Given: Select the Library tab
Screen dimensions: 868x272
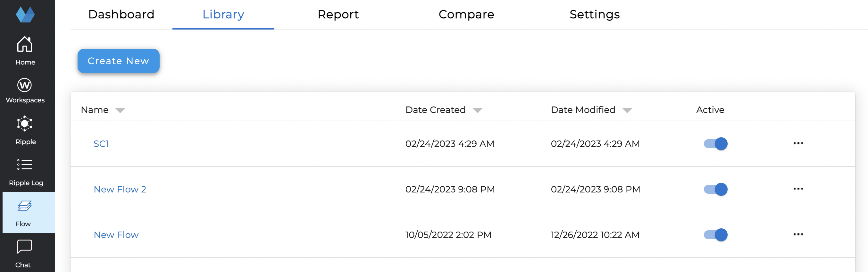Looking at the screenshot, I should click(x=223, y=14).
